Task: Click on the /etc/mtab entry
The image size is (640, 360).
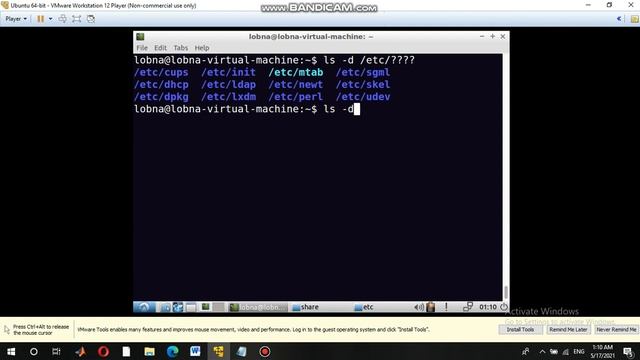Action: 296,72
